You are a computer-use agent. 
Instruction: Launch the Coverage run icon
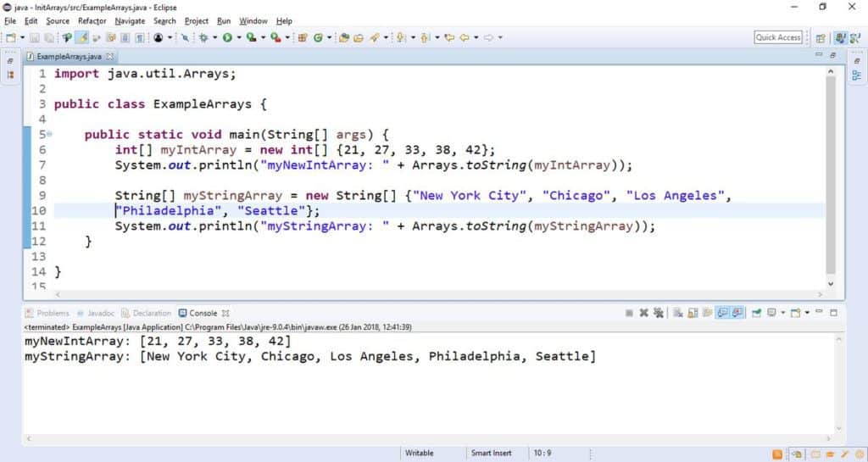coord(251,37)
